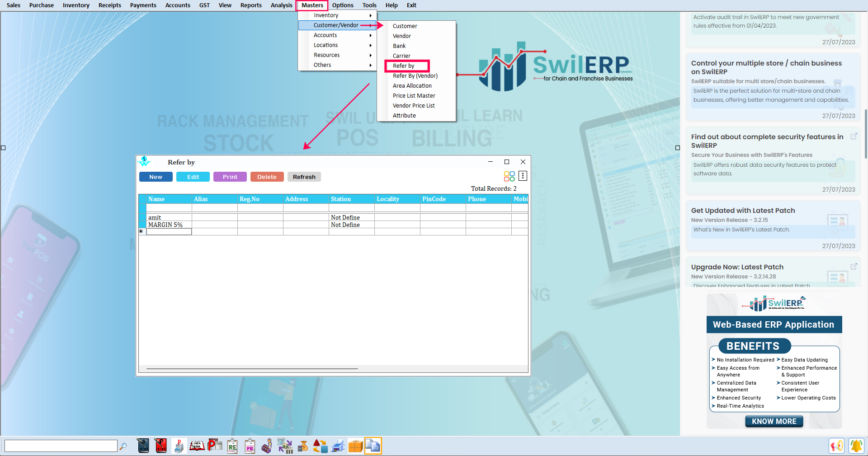Click the PinCode column header

pos(443,199)
